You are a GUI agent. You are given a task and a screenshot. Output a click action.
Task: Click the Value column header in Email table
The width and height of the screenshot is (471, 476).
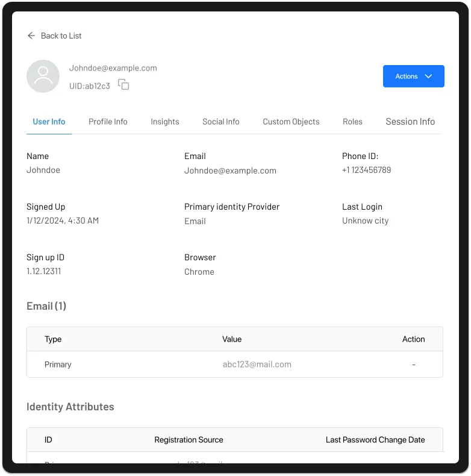pos(232,339)
